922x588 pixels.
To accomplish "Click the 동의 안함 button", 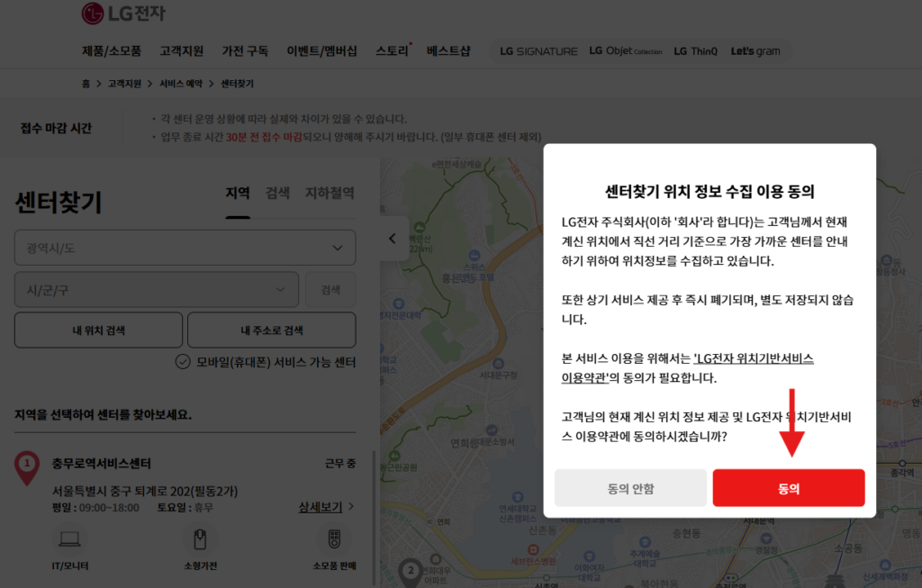I will tap(630, 488).
